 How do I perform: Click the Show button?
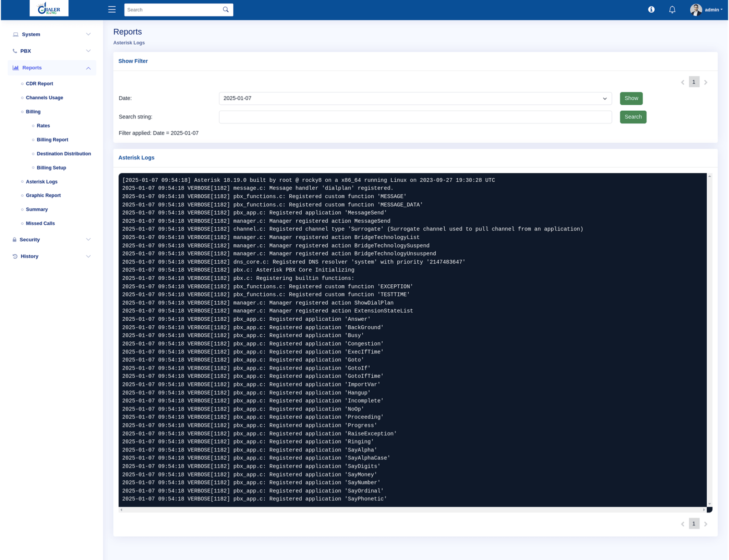pos(631,98)
